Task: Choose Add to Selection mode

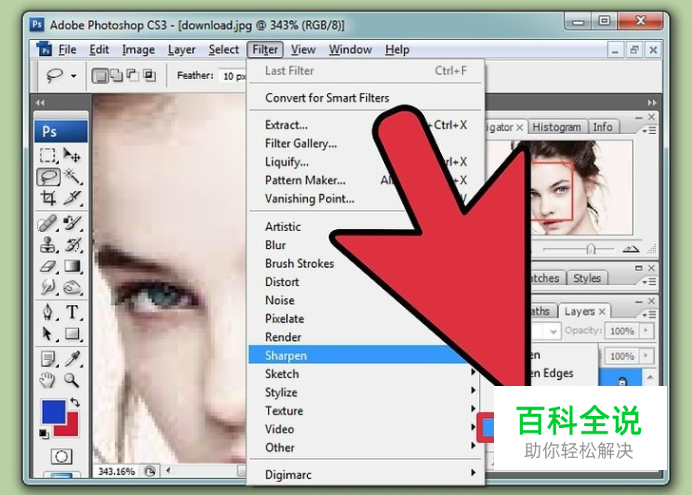Action: 117,75
